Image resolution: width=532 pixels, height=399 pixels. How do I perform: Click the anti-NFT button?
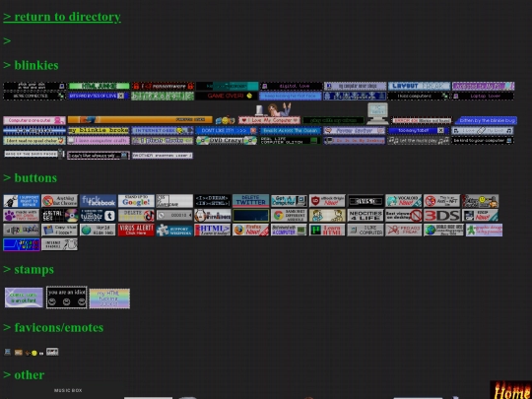[442, 201]
